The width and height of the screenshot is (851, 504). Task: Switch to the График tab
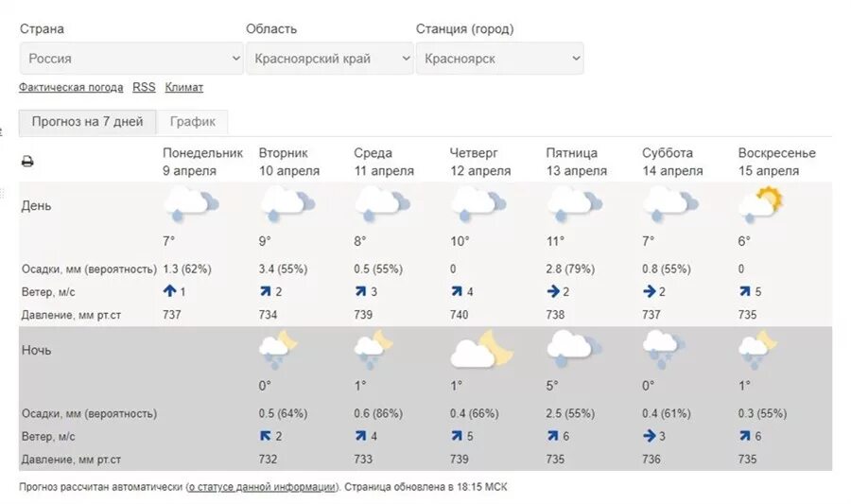click(192, 122)
